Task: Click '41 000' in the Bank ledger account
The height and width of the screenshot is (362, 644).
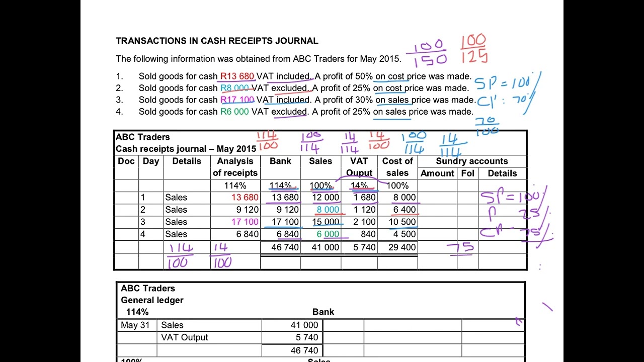Action: point(304,325)
